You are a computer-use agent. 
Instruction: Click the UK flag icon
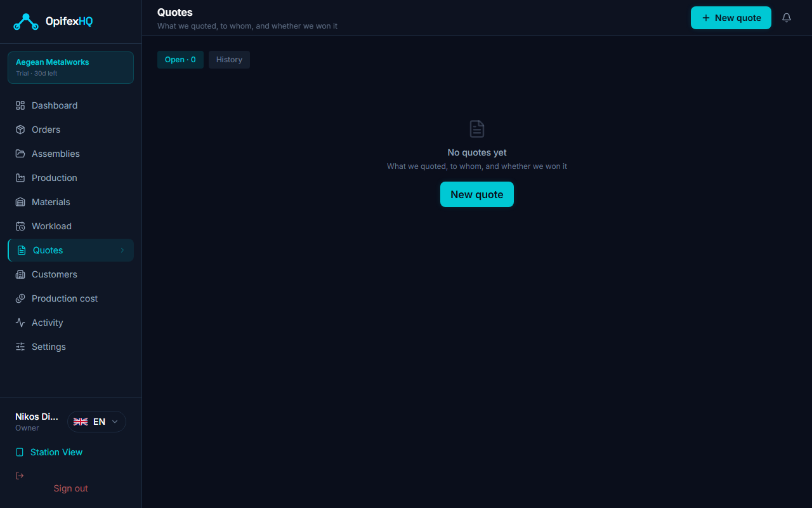[x=81, y=422]
